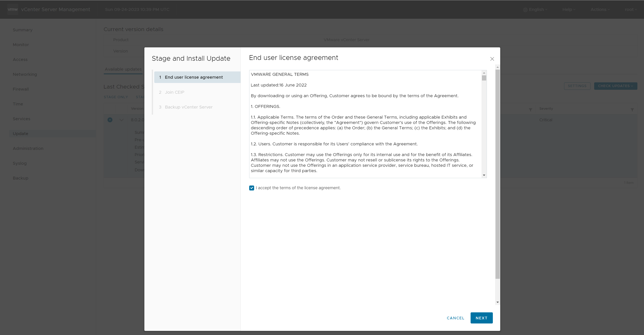Screen dimensions: 644x335
Task: Click the vmw logo icon
Action: pos(13,9)
